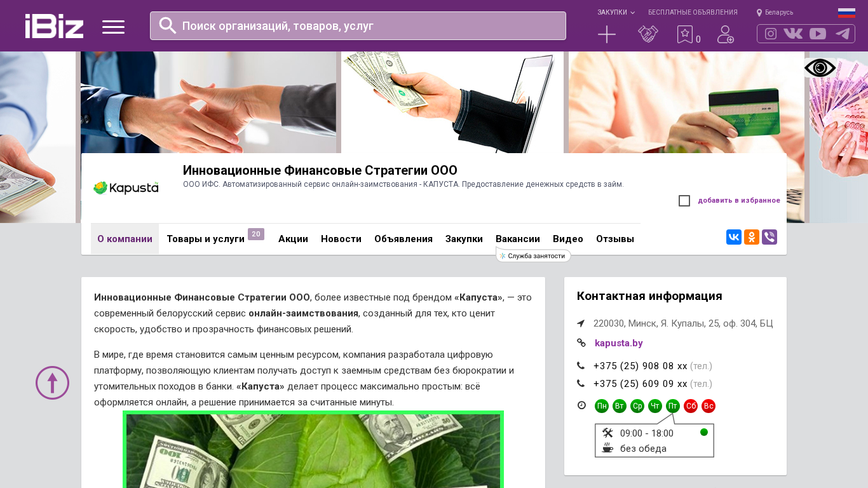Select Tuesday (Вт) schedule circle

[620, 406]
